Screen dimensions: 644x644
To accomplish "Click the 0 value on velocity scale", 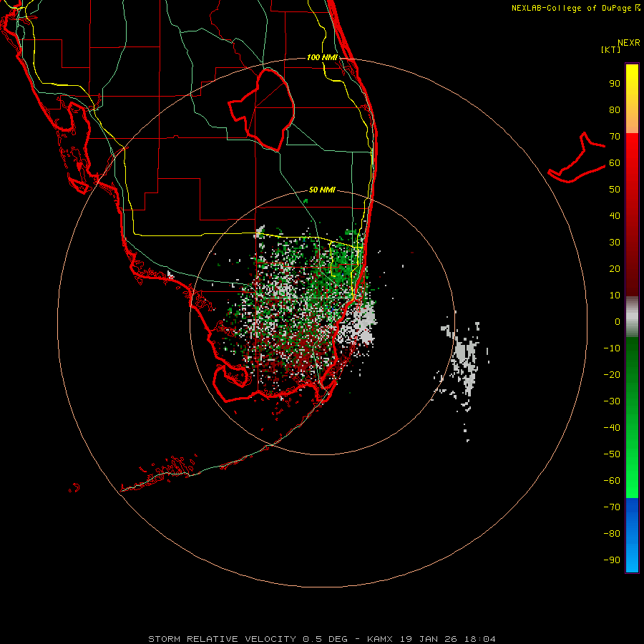I will point(618,321).
